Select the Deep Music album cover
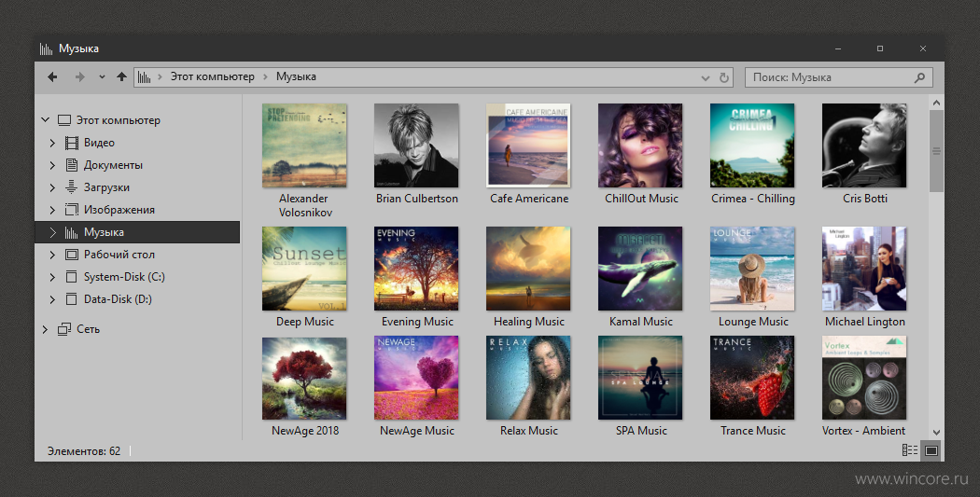Image resolution: width=980 pixels, height=497 pixels. click(304, 269)
